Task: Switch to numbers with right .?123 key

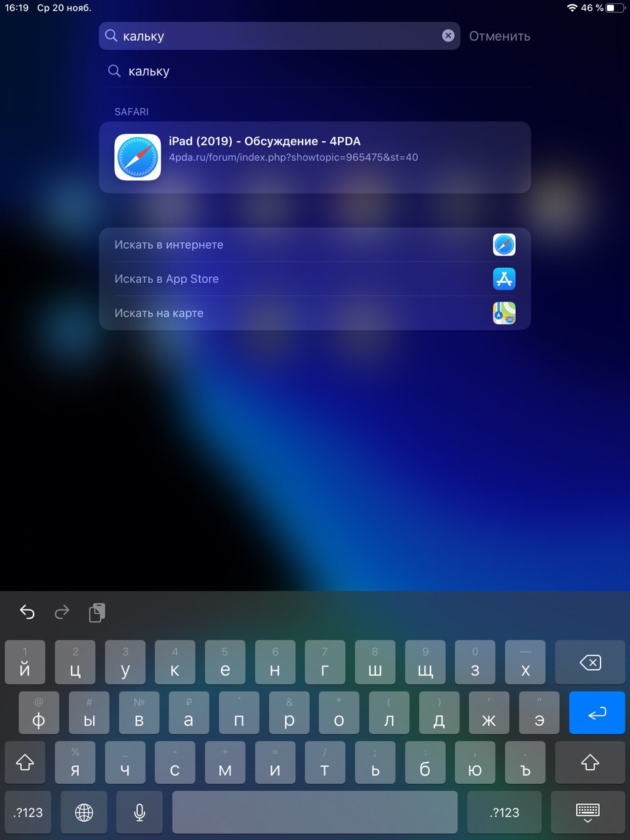Action: coord(504,812)
